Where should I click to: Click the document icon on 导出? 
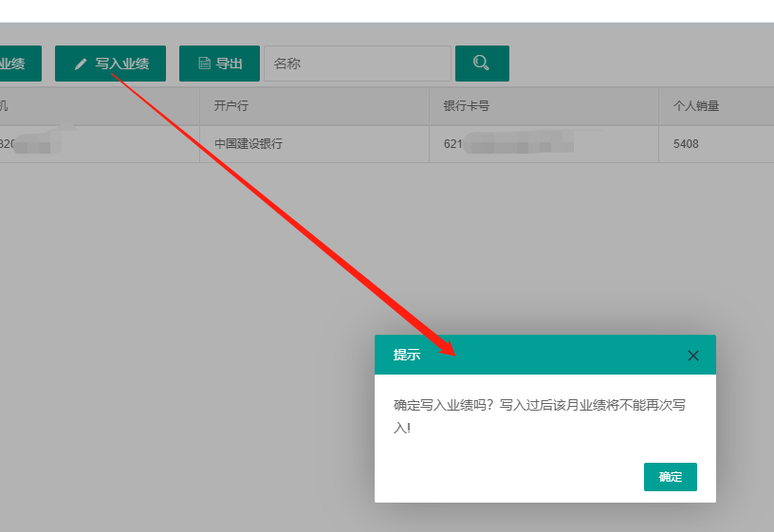coord(204,64)
